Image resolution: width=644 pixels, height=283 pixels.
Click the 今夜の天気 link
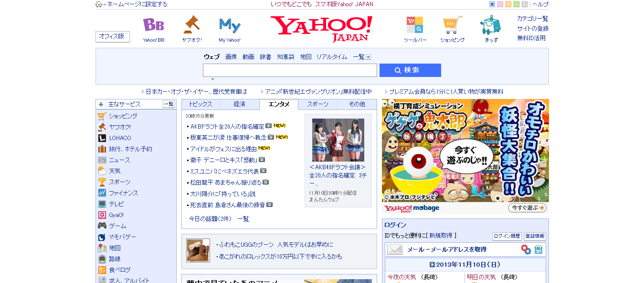(x=401, y=277)
